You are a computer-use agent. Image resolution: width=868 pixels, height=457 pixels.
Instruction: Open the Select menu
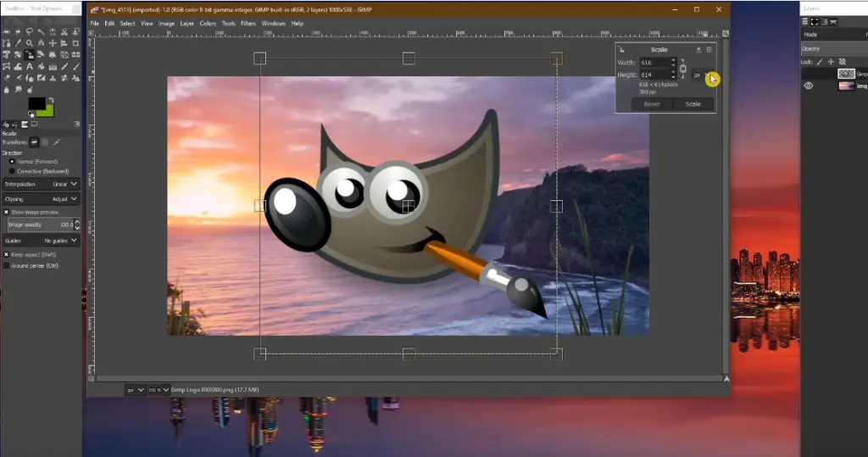tap(127, 23)
